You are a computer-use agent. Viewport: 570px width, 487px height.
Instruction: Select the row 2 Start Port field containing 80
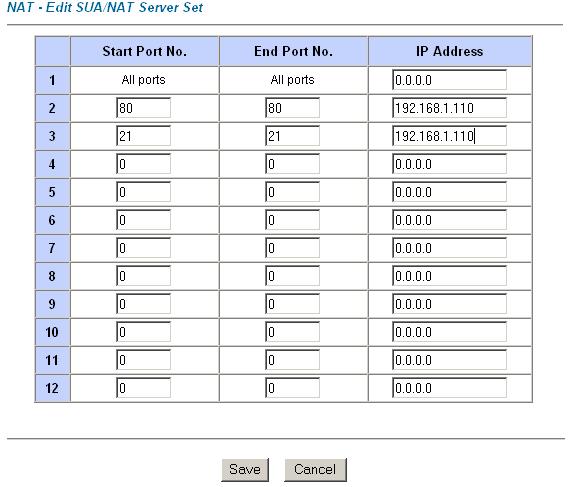click(x=143, y=108)
